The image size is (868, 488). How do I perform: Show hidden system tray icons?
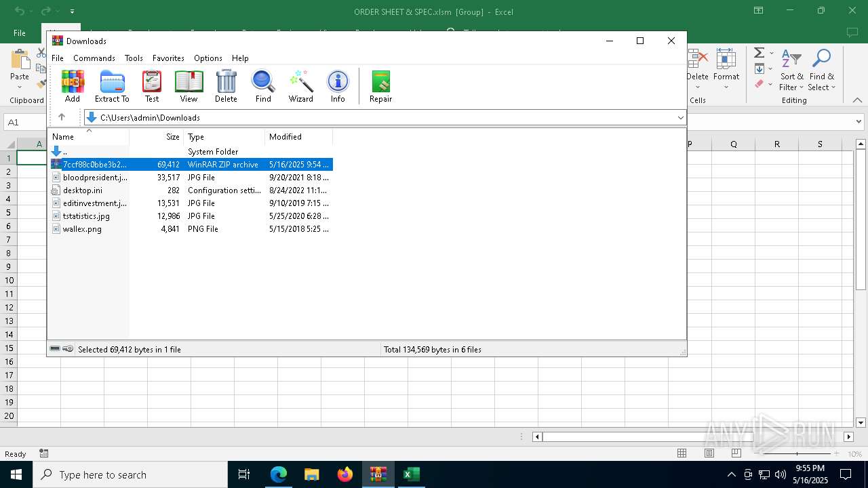coord(731,474)
